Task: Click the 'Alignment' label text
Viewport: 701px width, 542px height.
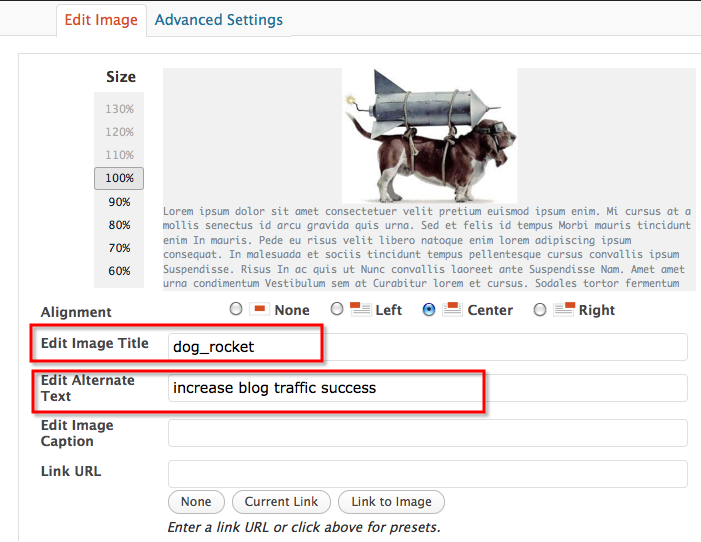Action: point(76,312)
